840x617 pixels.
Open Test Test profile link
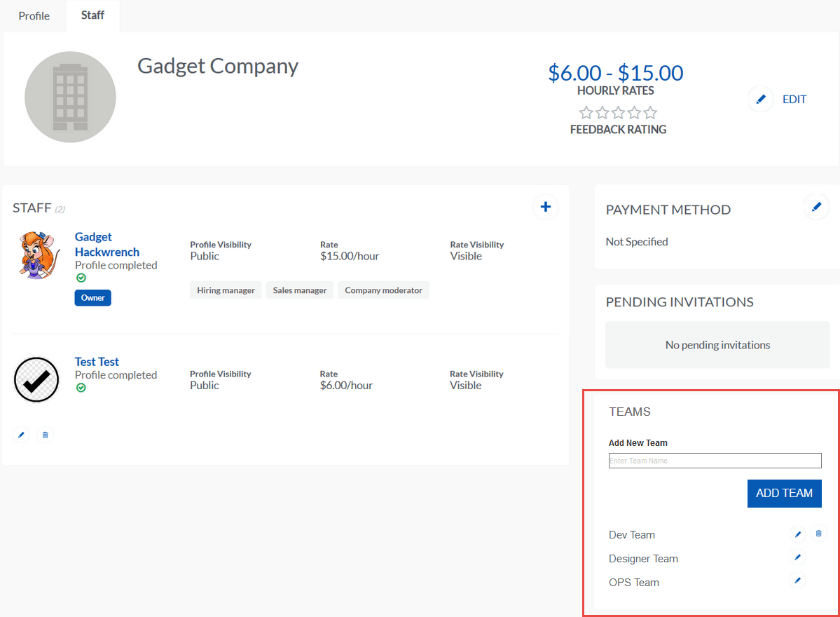[x=97, y=362]
